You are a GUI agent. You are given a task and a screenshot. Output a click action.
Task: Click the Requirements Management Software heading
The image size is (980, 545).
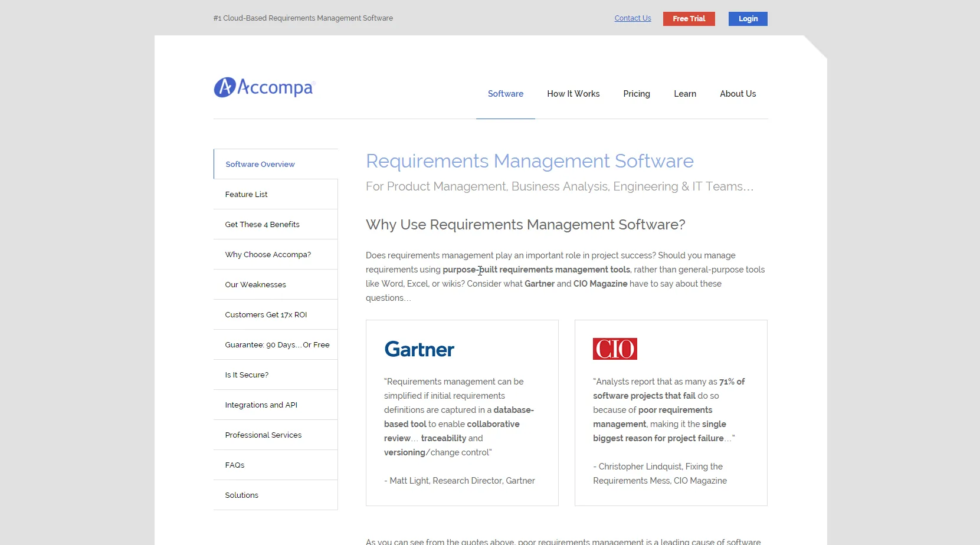[x=529, y=161]
